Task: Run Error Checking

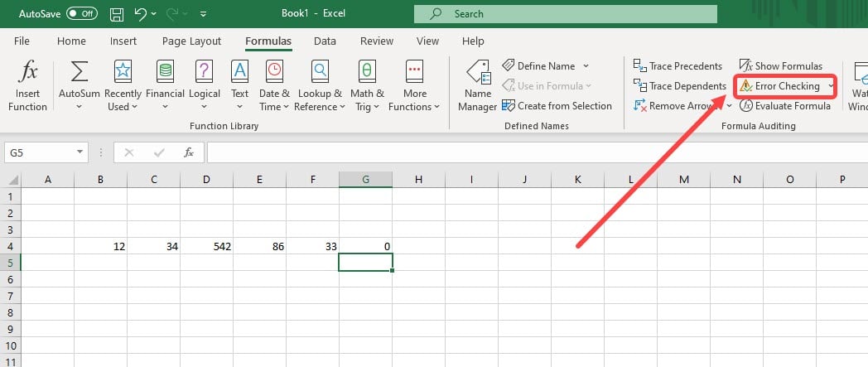Action: click(780, 86)
